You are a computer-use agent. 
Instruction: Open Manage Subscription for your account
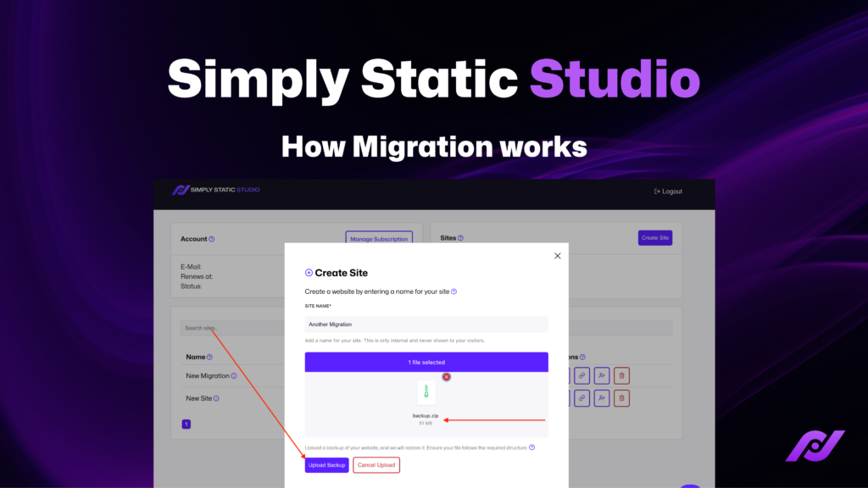pyautogui.click(x=379, y=238)
